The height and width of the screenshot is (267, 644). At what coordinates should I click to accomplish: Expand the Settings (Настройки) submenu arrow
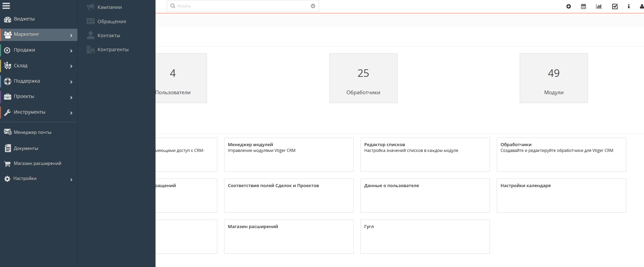tap(71, 180)
